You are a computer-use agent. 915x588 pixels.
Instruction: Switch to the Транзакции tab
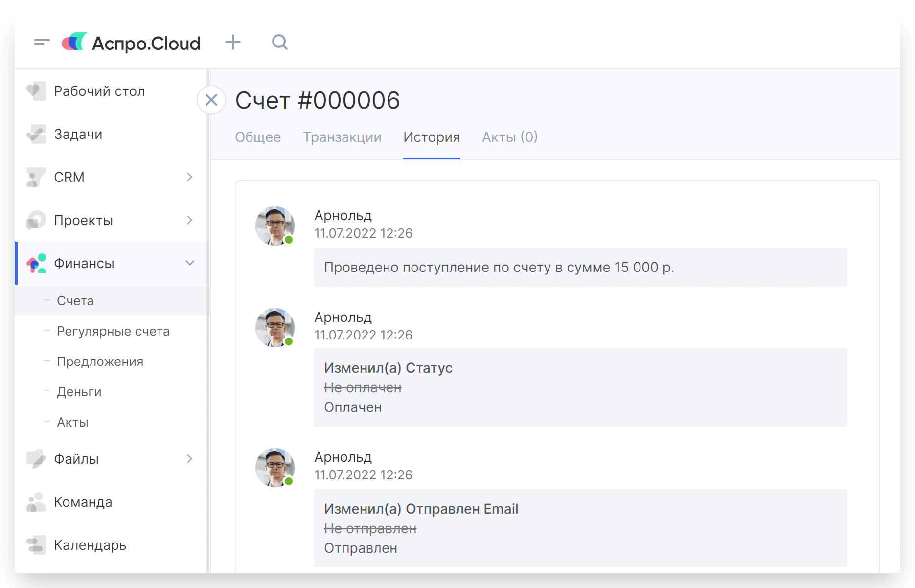342,137
